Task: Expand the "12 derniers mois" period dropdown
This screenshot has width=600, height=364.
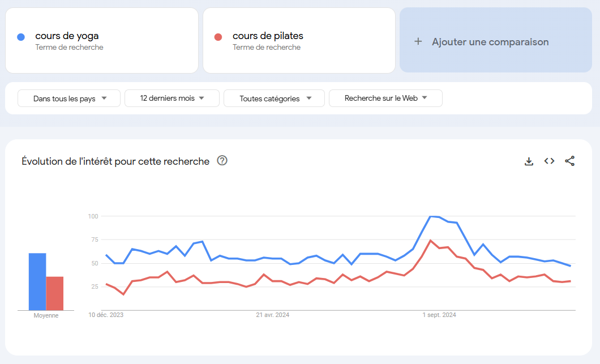Action: tap(172, 99)
